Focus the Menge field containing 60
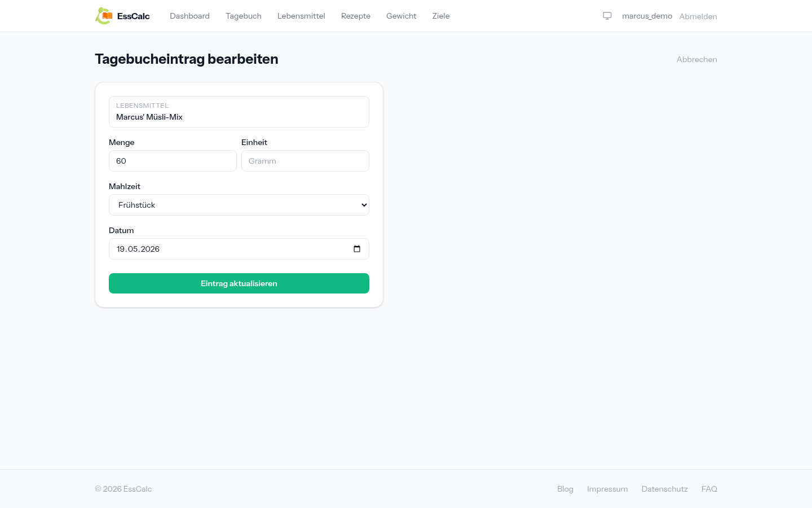Image resolution: width=812 pixels, height=508 pixels. [x=173, y=161]
